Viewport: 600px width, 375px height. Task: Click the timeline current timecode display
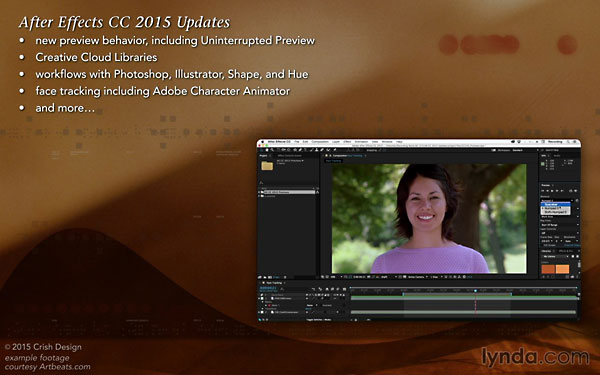[x=268, y=288]
